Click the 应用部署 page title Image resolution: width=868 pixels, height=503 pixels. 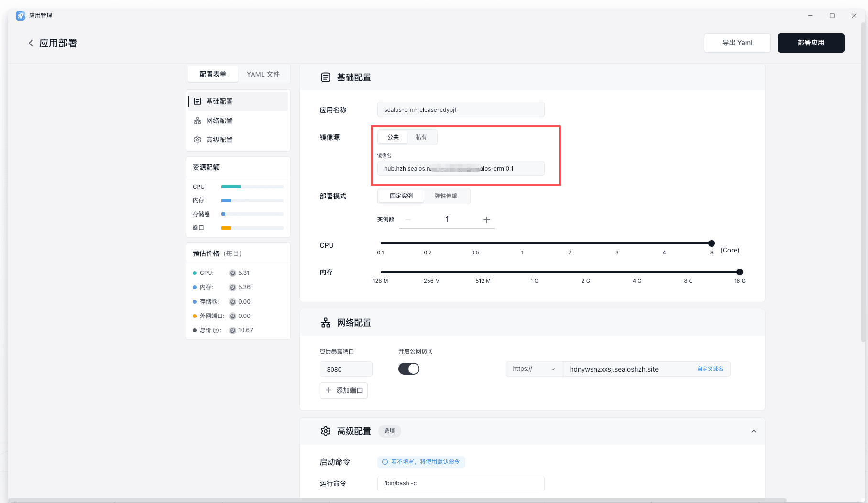[x=58, y=43]
